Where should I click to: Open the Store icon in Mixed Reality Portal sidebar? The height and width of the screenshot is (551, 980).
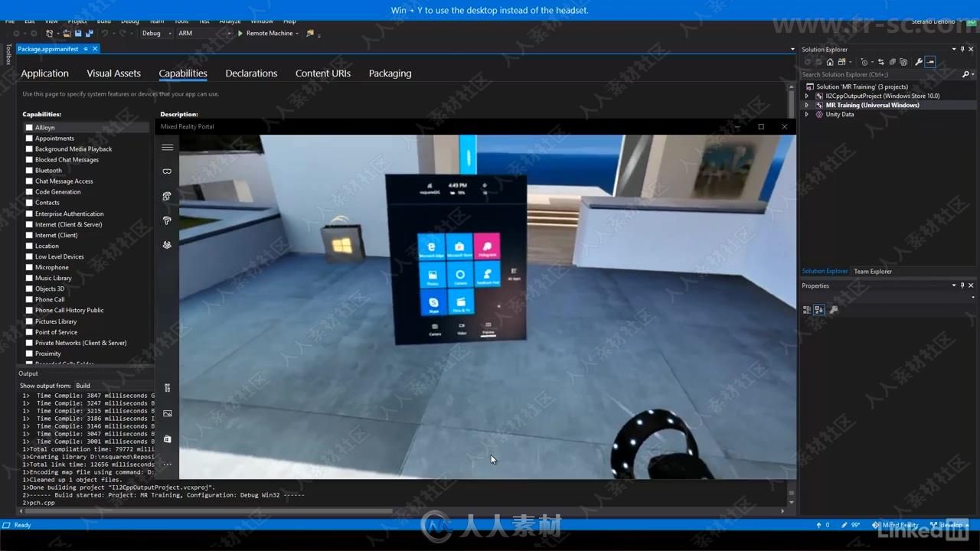pos(167,439)
